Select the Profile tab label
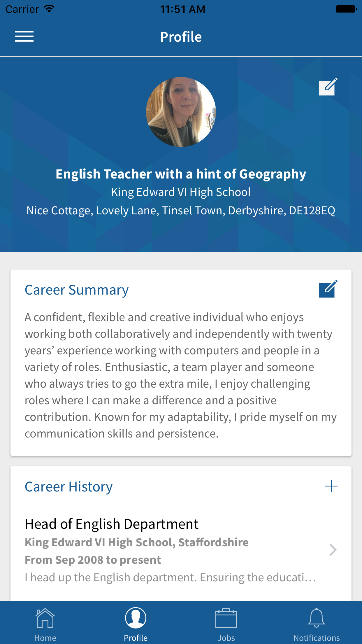 [136, 638]
